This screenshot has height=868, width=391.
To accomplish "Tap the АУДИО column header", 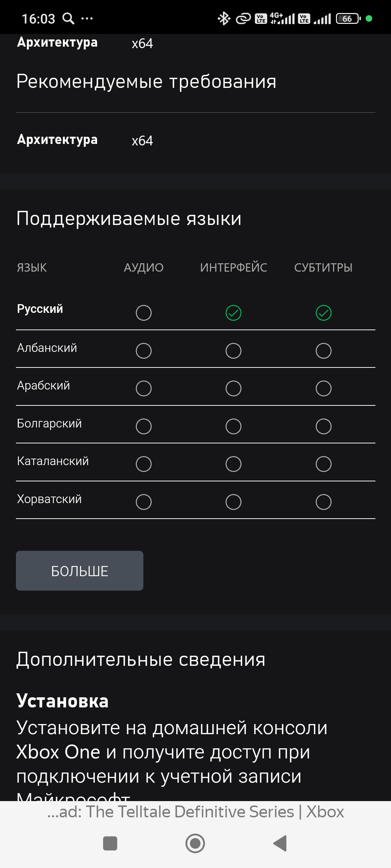I will [144, 268].
